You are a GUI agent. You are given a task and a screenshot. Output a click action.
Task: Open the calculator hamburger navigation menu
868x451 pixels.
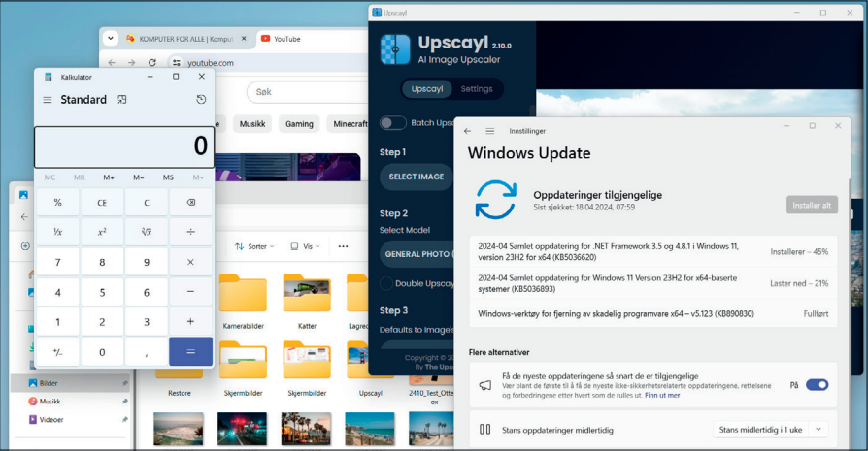pyautogui.click(x=48, y=100)
